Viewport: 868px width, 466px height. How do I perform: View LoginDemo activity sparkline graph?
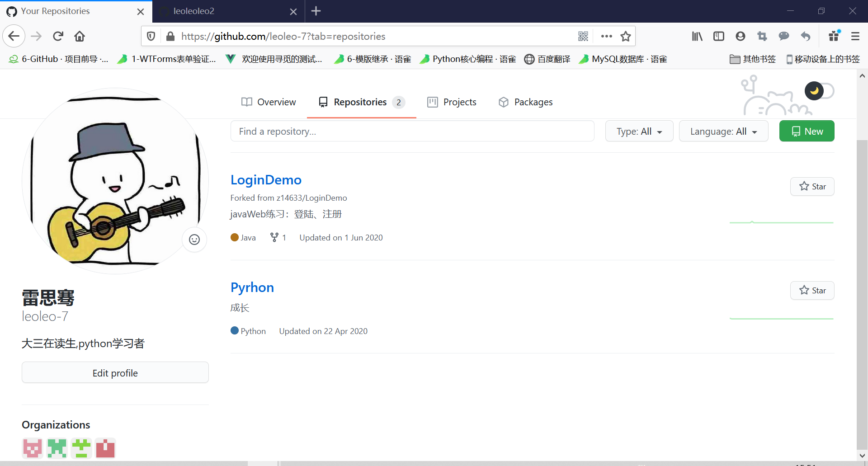click(782, 222)
